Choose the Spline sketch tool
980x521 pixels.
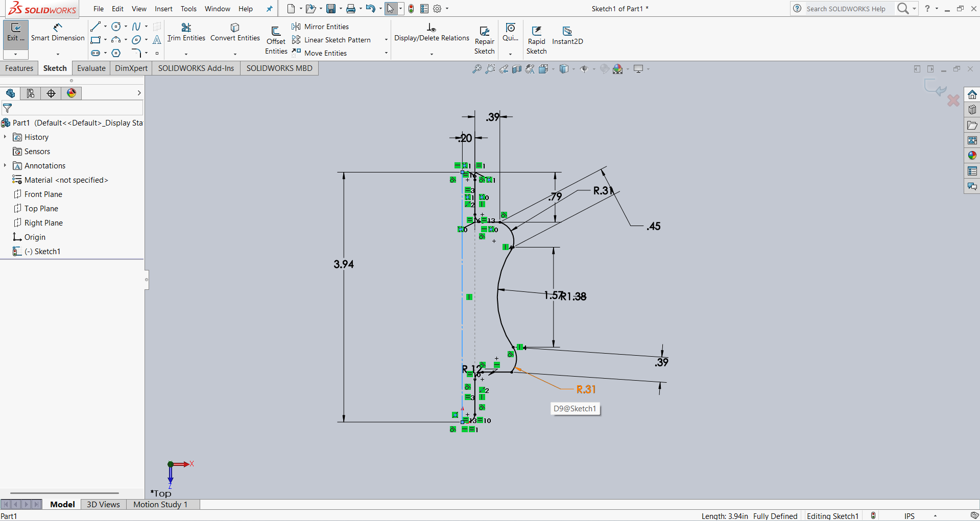click(136, 27)
